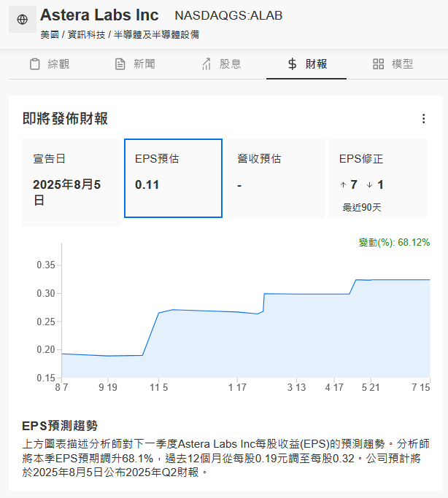The height and width of the screenshot is (498, 448).
Task: Select the EPS預估 card showing 0.11
Action: (173, 178)
